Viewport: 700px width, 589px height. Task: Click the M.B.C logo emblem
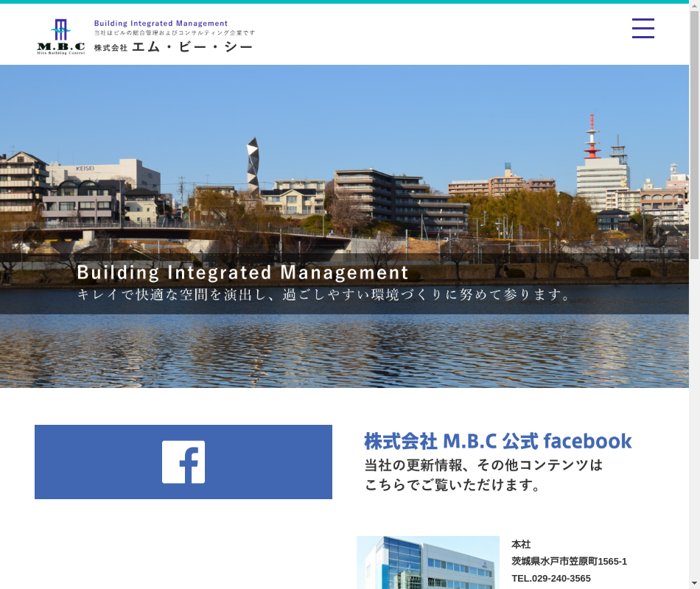pos(61,37)
